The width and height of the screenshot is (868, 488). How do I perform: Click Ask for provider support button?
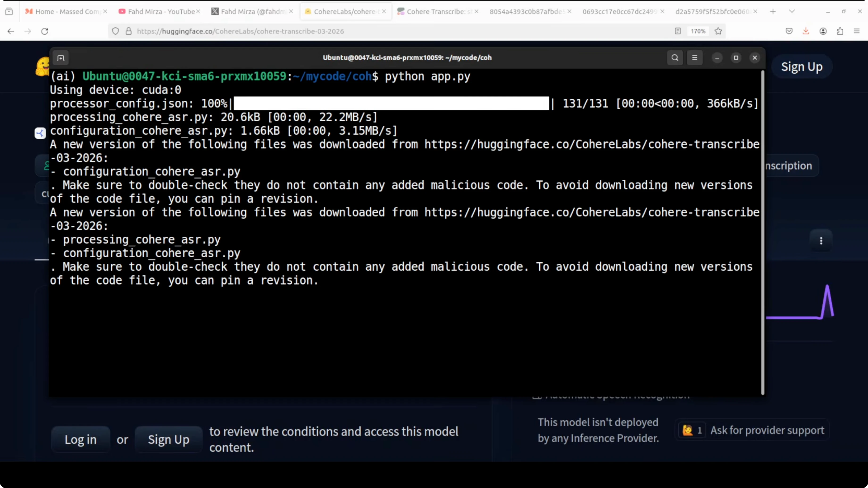pyautogui.click(x=767, y=430)
